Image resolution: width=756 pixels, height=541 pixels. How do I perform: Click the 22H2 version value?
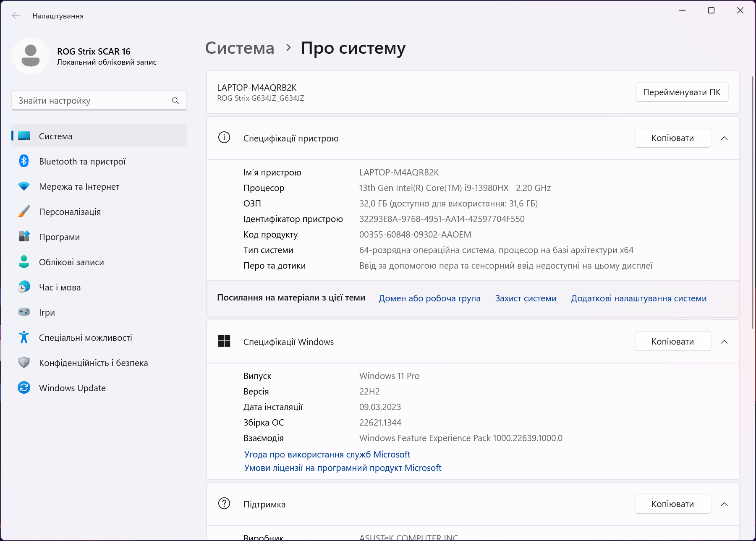[369, 392]
